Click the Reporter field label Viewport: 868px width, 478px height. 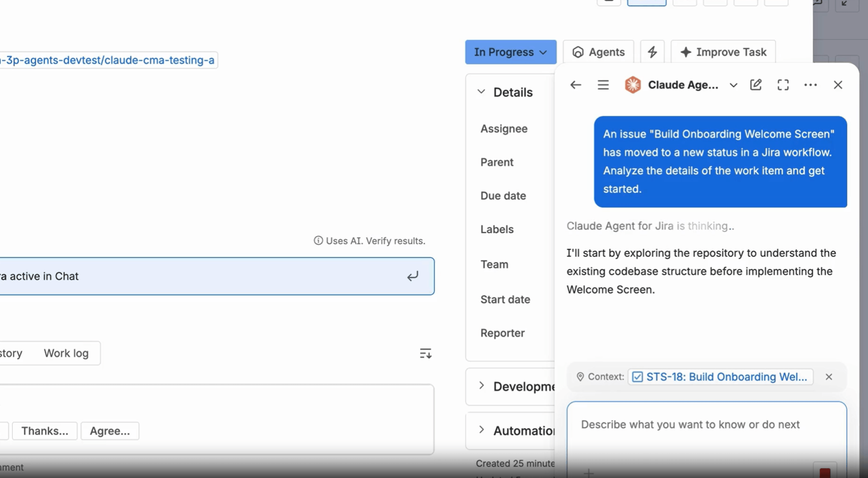point(502,333)
